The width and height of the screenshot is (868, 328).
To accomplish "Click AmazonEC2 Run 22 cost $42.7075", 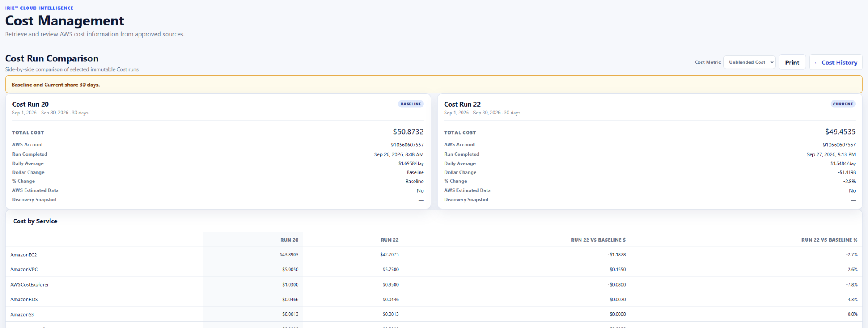I will 389,255.
